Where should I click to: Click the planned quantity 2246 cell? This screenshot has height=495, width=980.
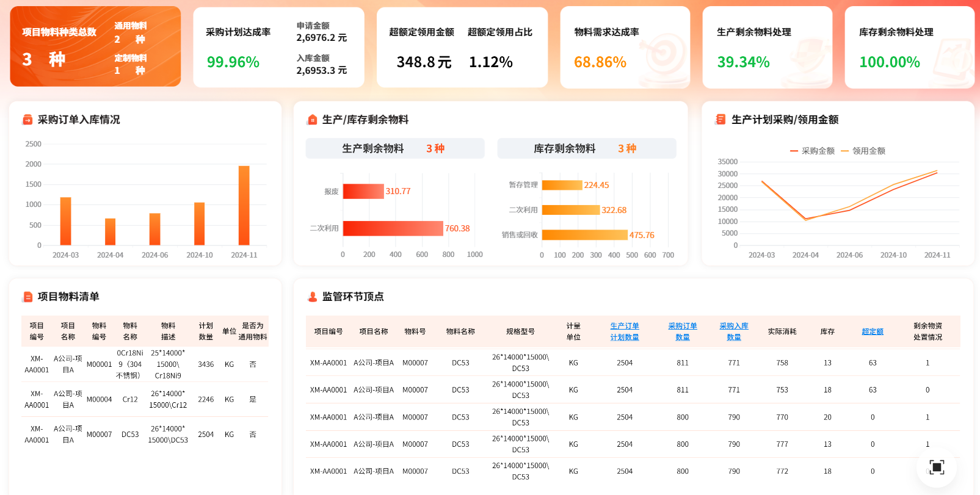click(x=206, y=399)
